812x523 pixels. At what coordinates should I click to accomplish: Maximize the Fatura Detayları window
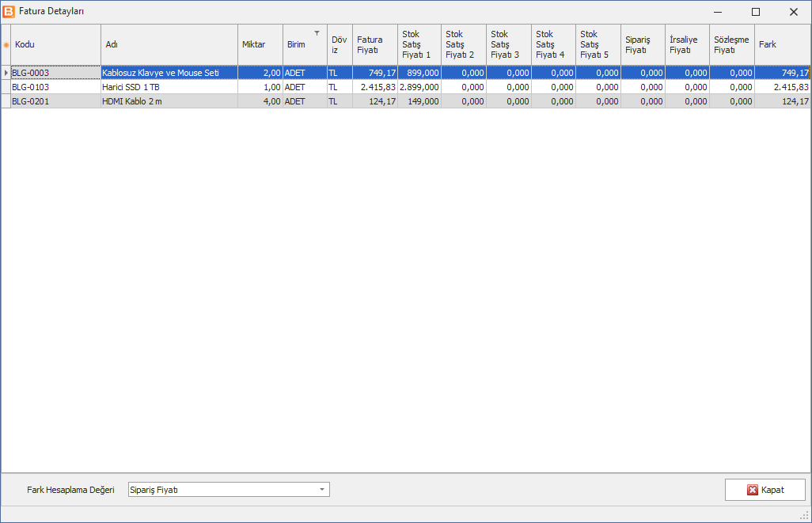756,12
